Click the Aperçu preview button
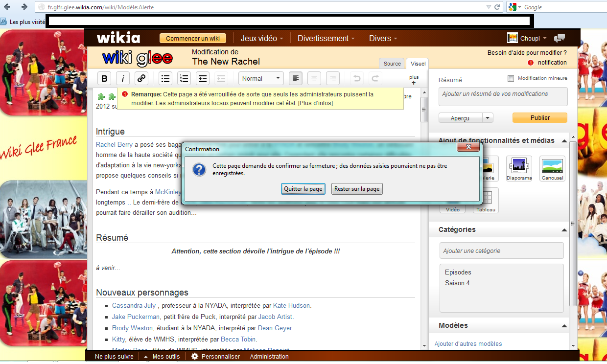 coord(460,118)
